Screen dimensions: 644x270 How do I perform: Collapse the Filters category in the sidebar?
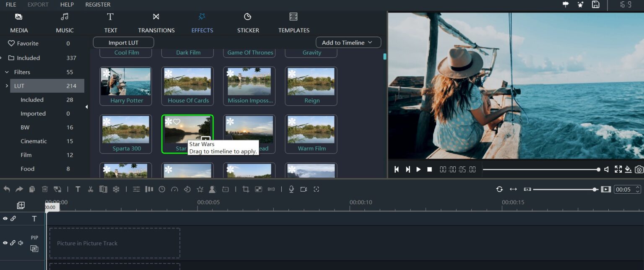coord(7,72)
